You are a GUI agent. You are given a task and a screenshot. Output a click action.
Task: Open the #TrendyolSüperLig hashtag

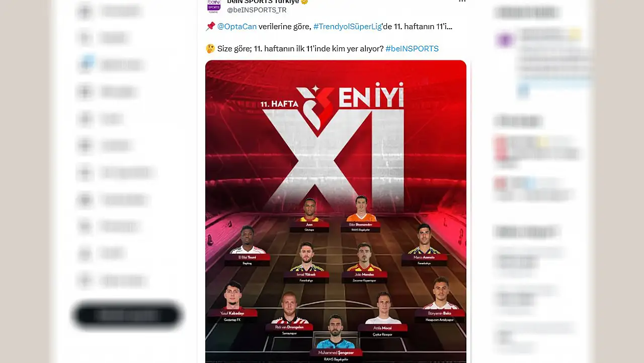tap(348, 27)
